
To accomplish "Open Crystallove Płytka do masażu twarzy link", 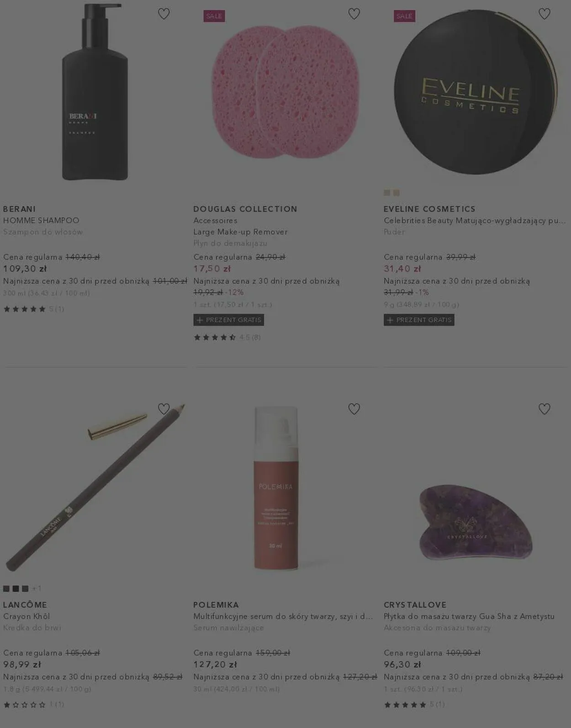I will (469, 617).
